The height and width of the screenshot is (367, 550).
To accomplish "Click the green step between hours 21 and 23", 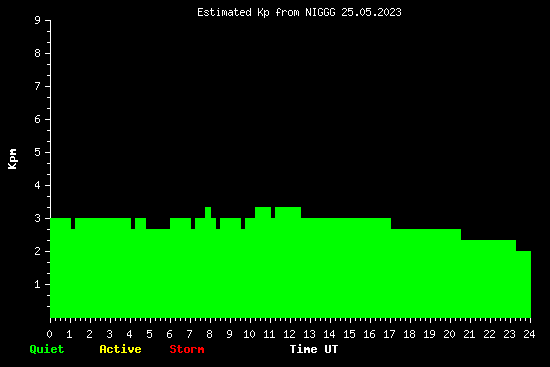I will coord(488,279).
